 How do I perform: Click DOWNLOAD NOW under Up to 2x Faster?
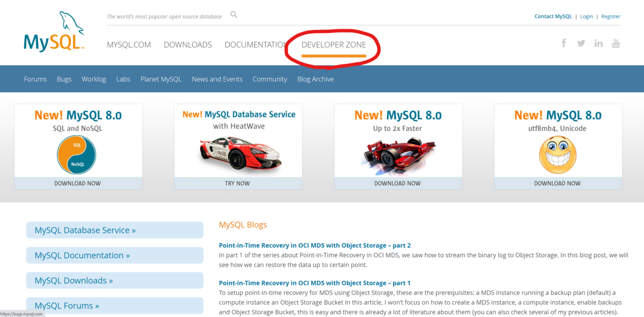398,183
